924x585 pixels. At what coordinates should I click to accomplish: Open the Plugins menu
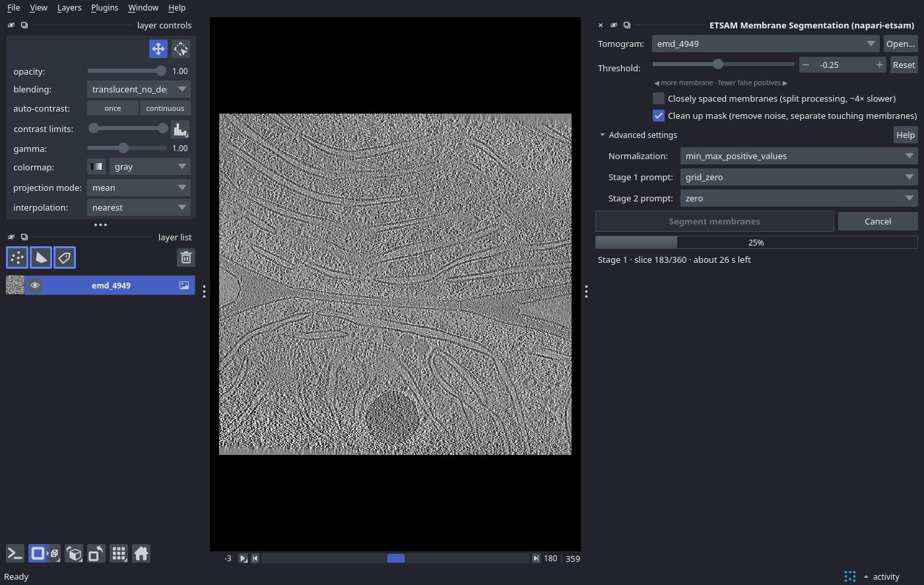[x=104, y=7]
